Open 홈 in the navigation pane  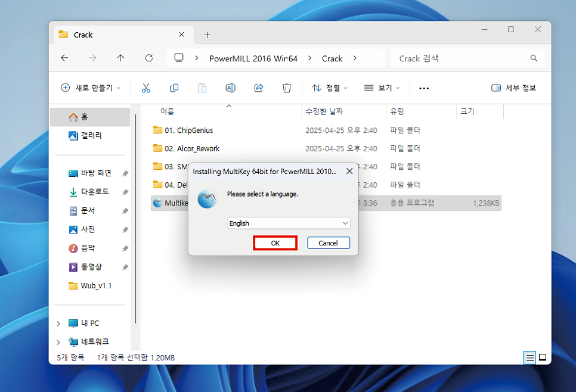point(90,117)
